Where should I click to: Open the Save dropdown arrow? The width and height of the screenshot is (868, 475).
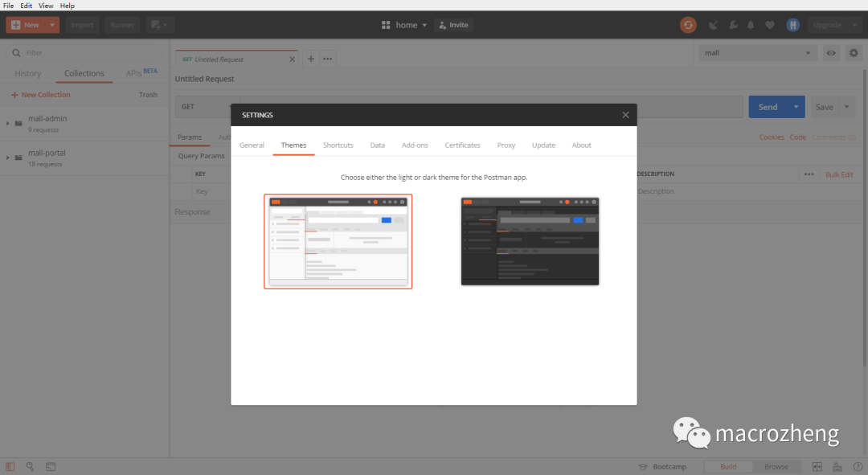pos(846,107)
